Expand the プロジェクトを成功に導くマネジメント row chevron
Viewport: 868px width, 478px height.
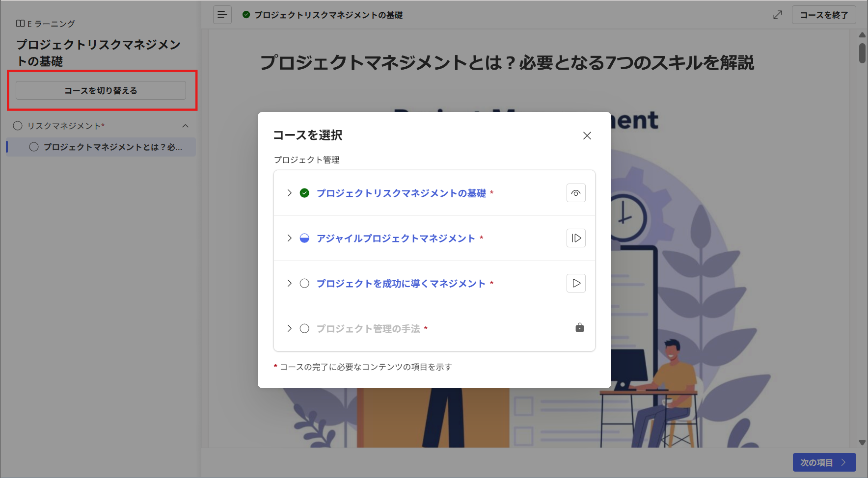point(290,283)
